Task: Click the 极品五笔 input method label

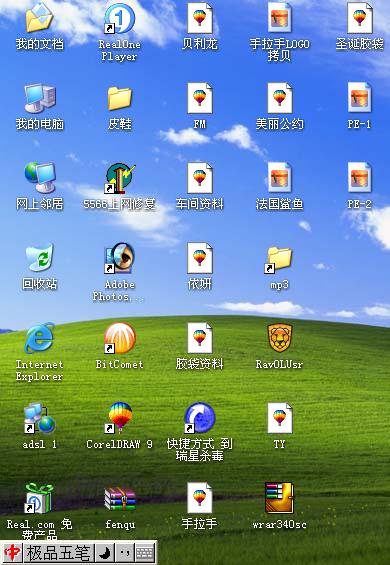Action: pos(58,553)
